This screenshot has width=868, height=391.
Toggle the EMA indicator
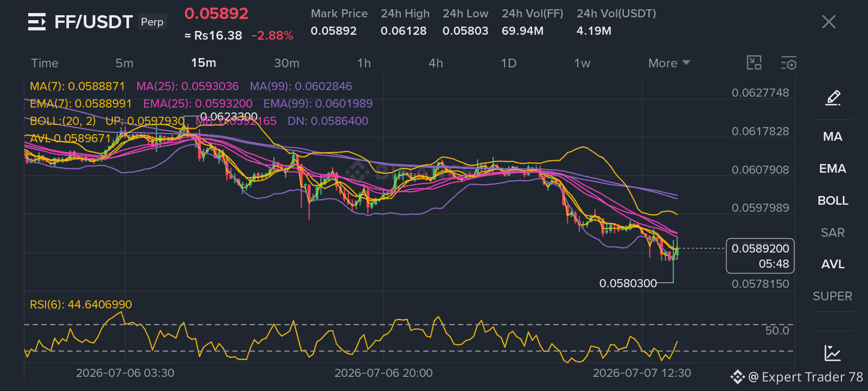click(833, 168)
